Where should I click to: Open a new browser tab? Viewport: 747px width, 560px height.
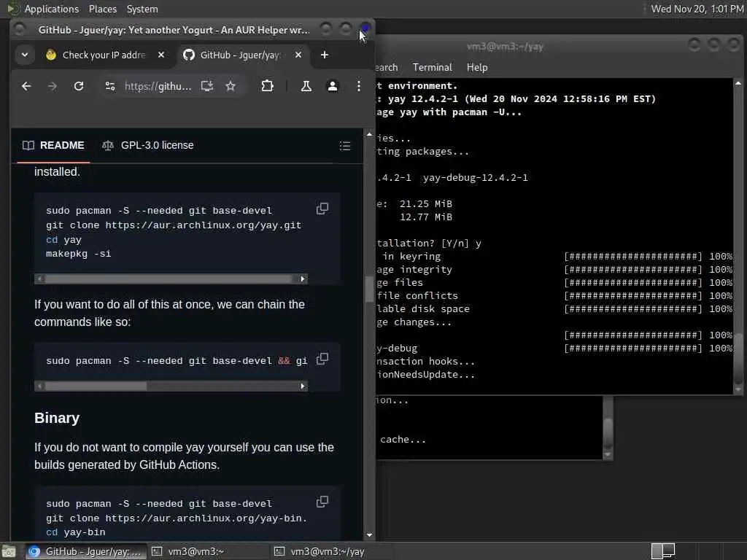click(325, 55)
